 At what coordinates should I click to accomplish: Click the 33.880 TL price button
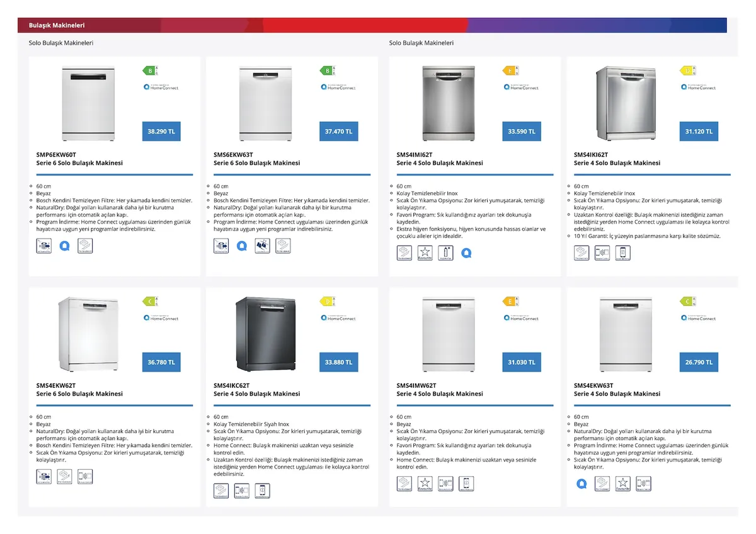click(339, 362)
